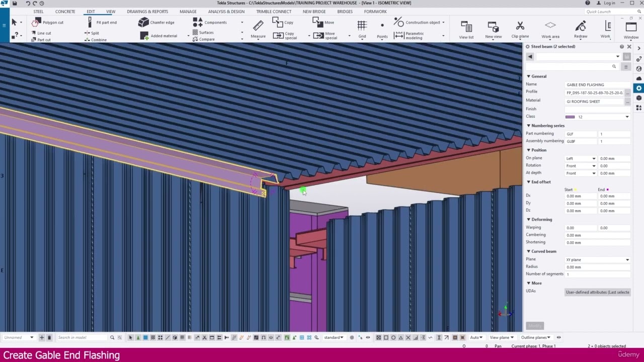Select Chamfer edge tool

click(156, 22)
